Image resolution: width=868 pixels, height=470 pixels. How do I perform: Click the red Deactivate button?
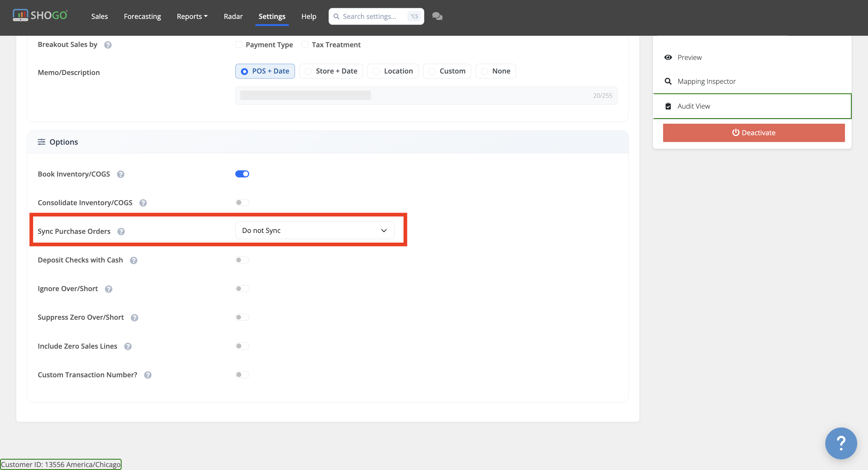pyautogui.click(x=754, y=133)
